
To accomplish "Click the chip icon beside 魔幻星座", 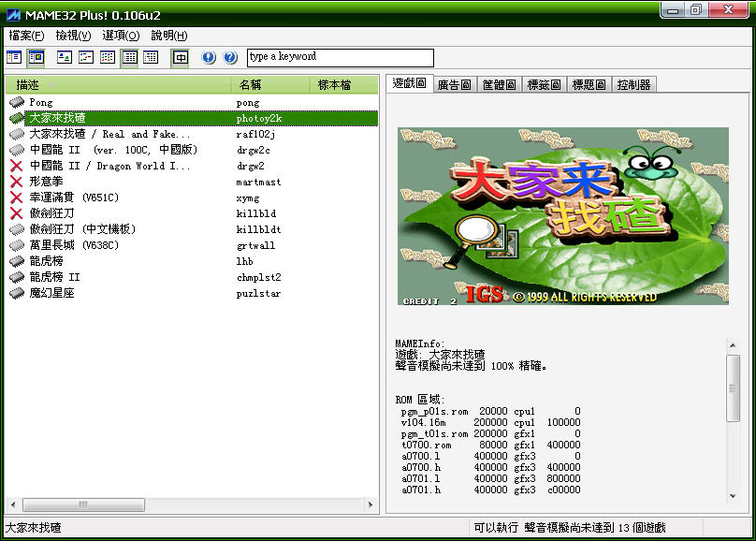I will 17,293.
